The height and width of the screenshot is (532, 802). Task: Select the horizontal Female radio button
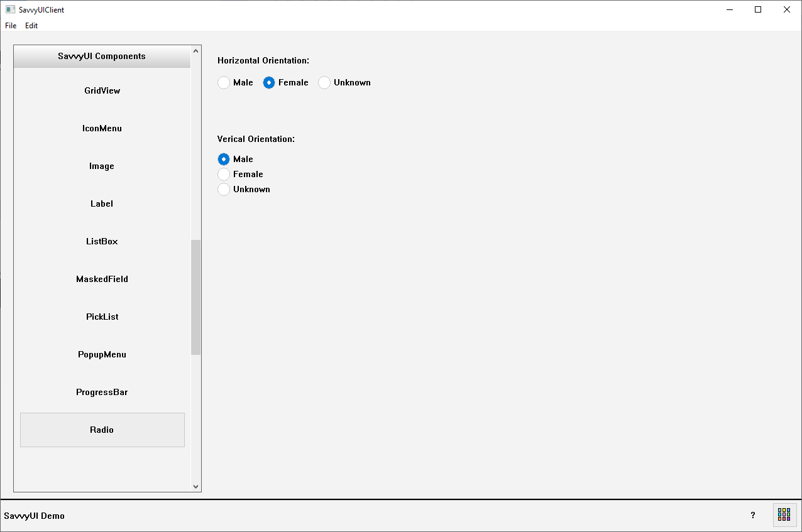(269, 83)
